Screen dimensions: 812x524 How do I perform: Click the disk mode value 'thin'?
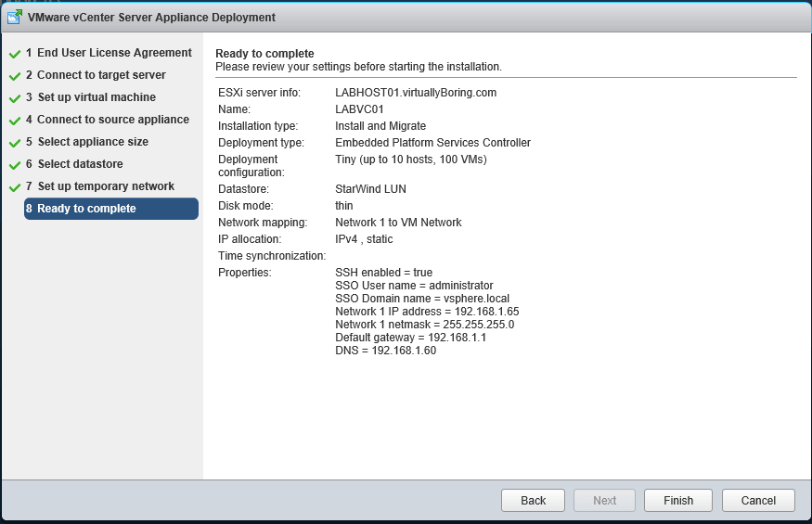click(344, 206)
